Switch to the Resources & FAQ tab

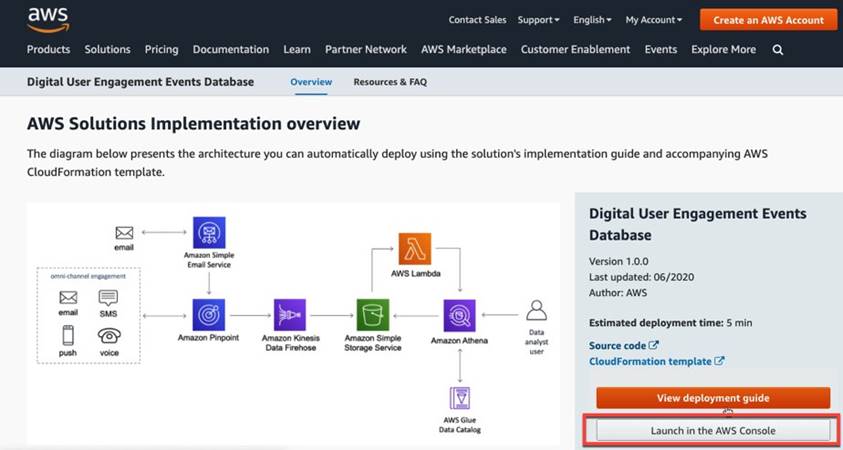point(390,82)
